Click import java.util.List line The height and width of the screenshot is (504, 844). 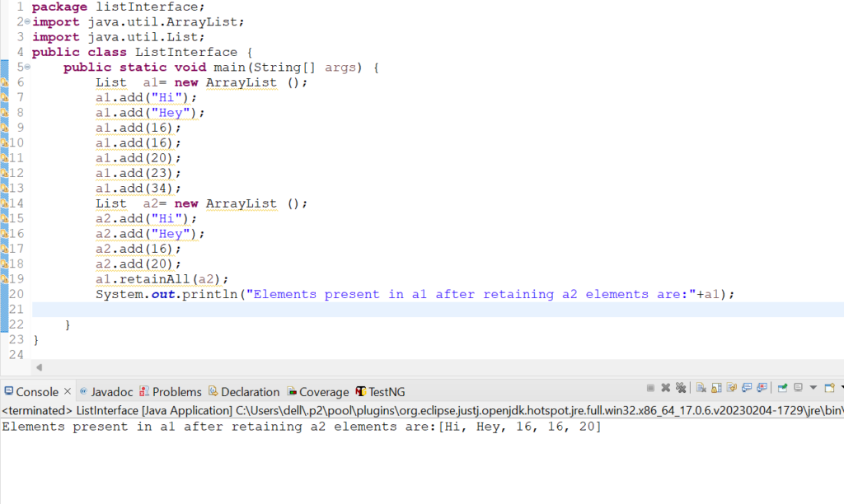[119, 37]
